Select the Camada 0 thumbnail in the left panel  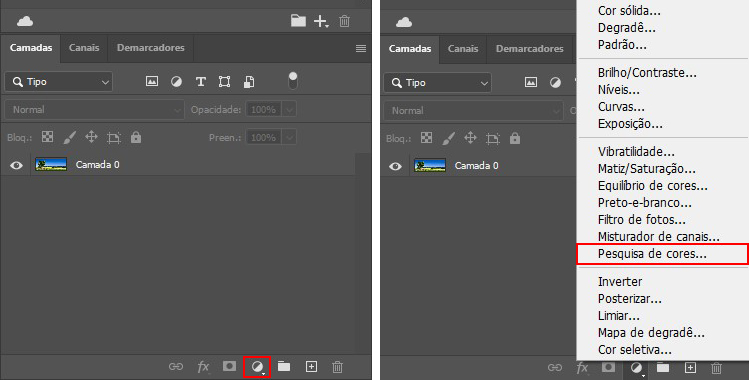coord(51,165)
